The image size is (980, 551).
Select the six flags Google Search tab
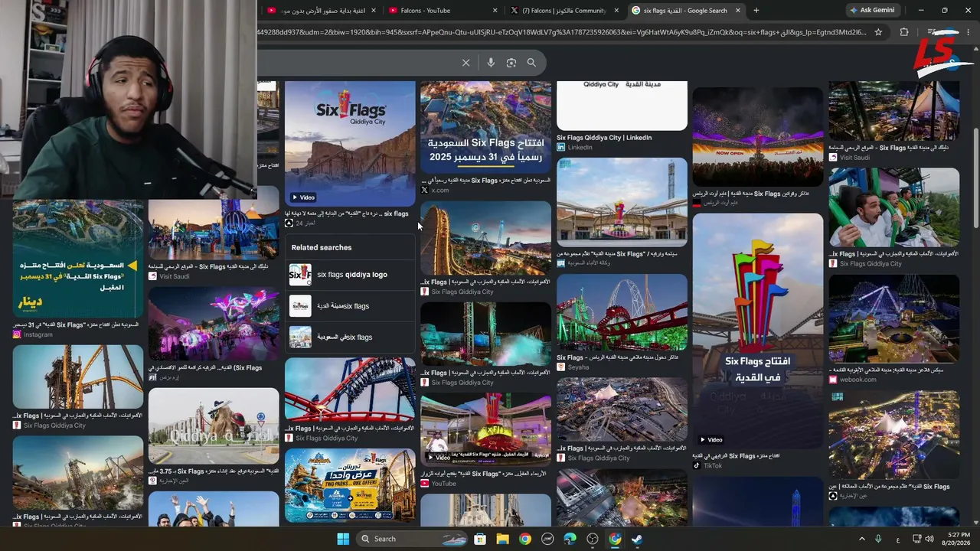point(687,11)
